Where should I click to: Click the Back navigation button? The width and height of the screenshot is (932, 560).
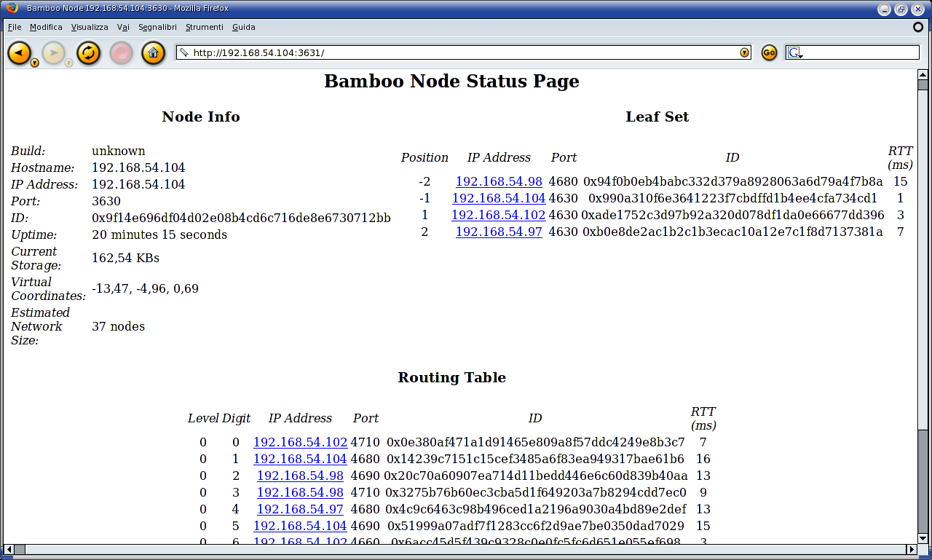[x=19, y=52]
